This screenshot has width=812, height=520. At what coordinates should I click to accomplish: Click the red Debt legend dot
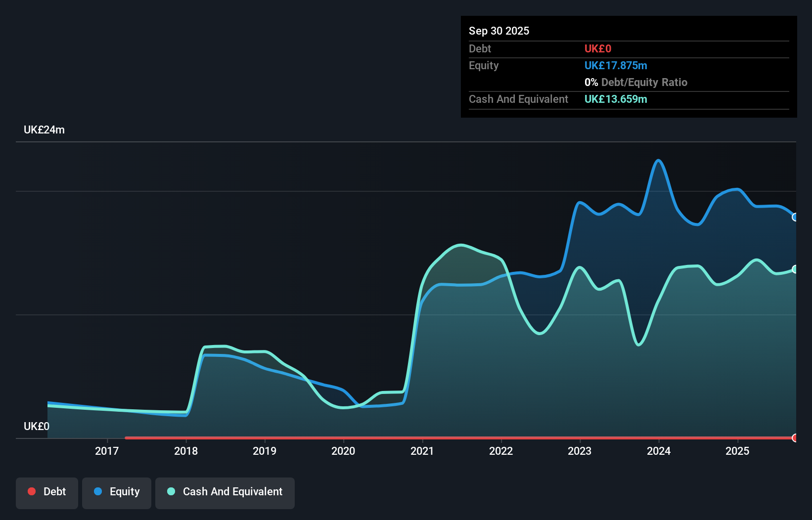(32, 491)
